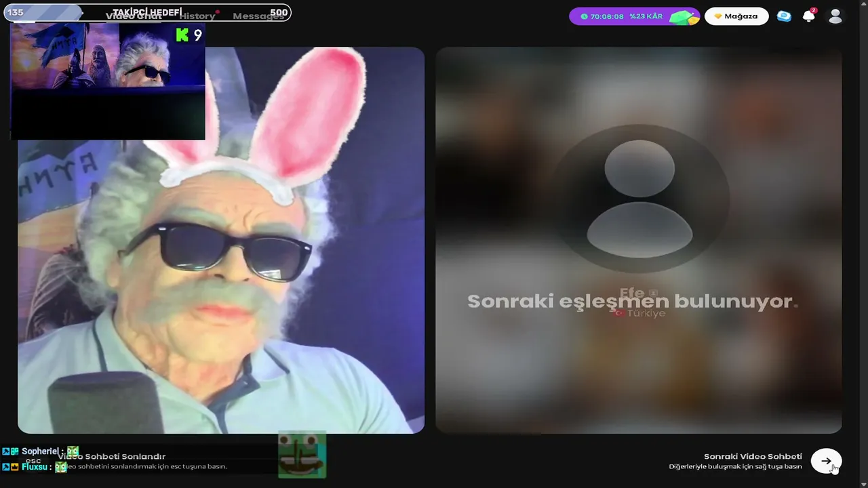Click the emote in Fluxsu's chat message

click(61, 467)
